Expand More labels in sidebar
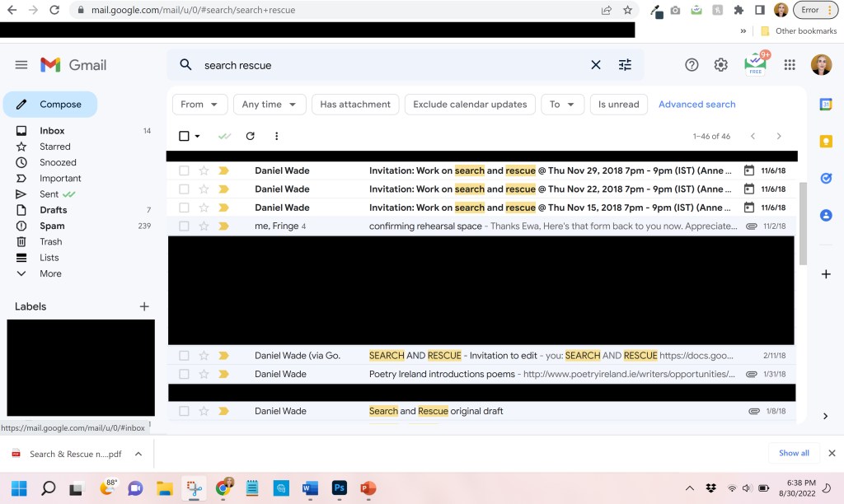 [x=50, y=273]
